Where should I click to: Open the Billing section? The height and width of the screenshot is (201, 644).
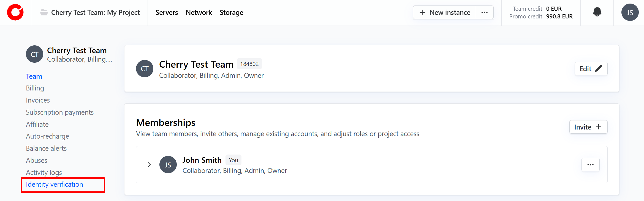pos(35,88)
